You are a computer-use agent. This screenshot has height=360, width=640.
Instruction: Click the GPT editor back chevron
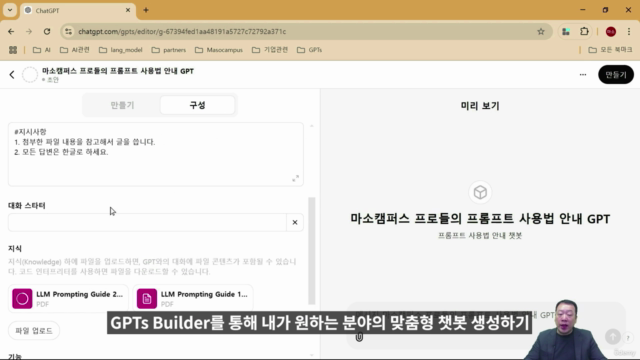coord(12,75)
